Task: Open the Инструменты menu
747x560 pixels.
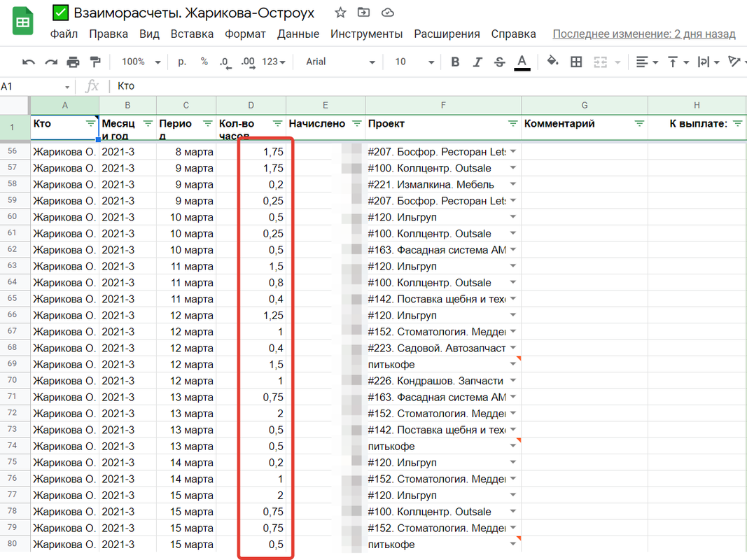Action: point(366,34)
